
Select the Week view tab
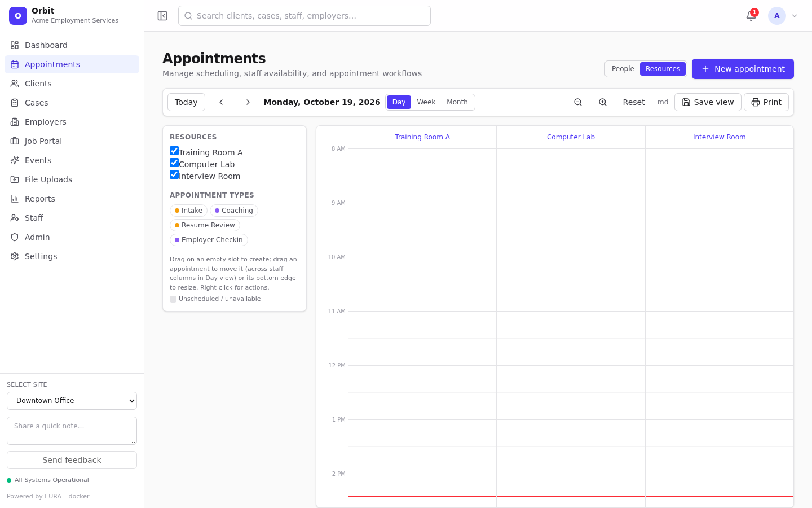coord(426,102)
